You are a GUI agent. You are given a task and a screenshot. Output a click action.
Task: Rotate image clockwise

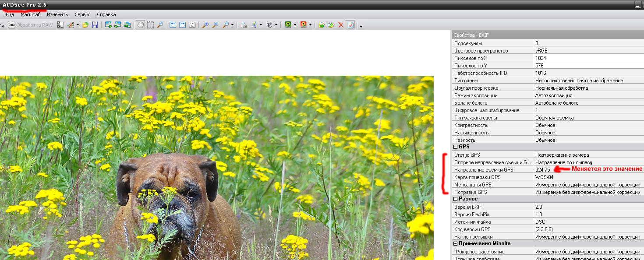coord(182,25)
